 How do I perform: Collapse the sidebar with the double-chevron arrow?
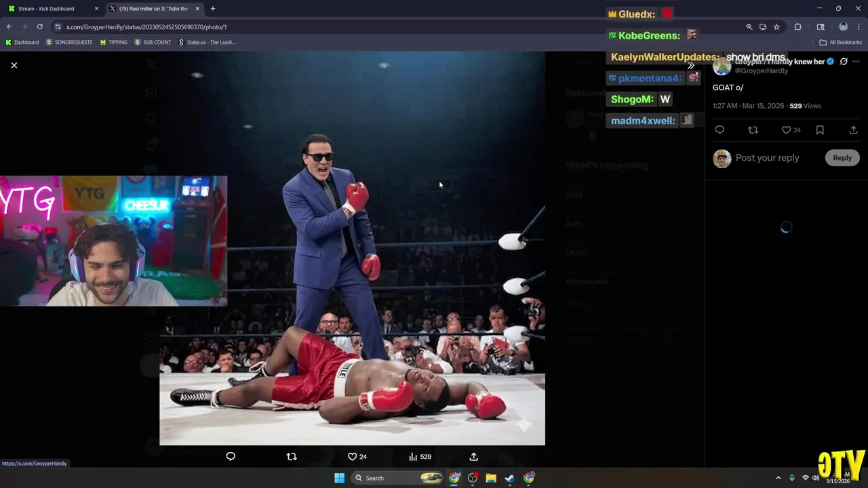[691, 66]
